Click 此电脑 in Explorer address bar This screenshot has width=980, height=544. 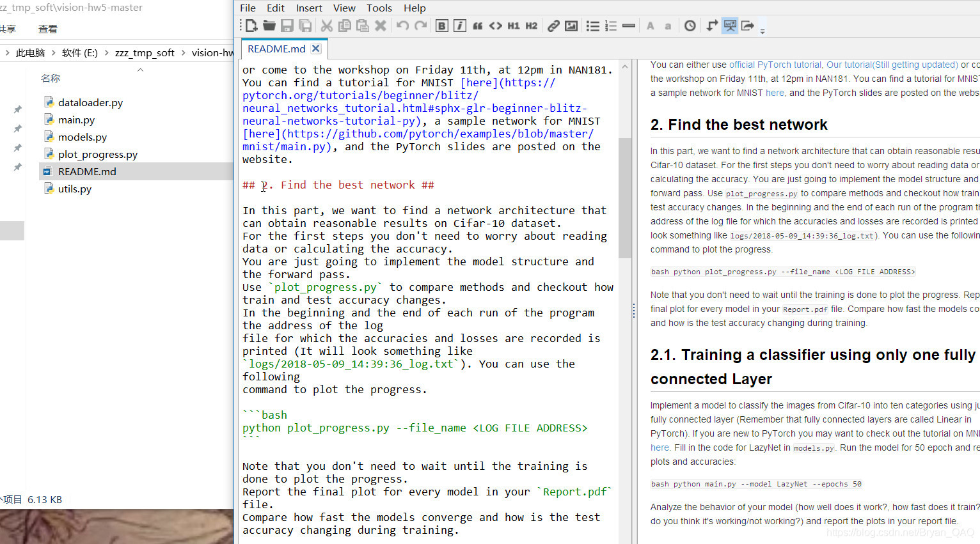pyautogui.click(x=30, y=52)
